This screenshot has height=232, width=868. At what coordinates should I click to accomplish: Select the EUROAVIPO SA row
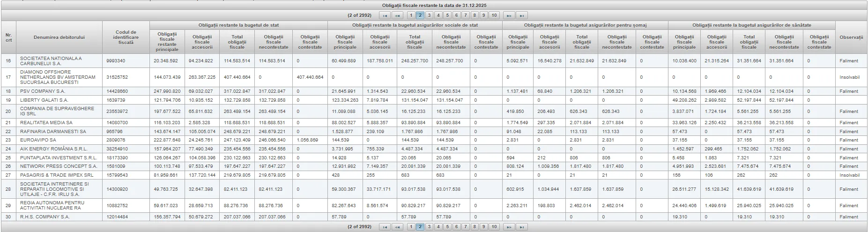click(x=38, y=140)
